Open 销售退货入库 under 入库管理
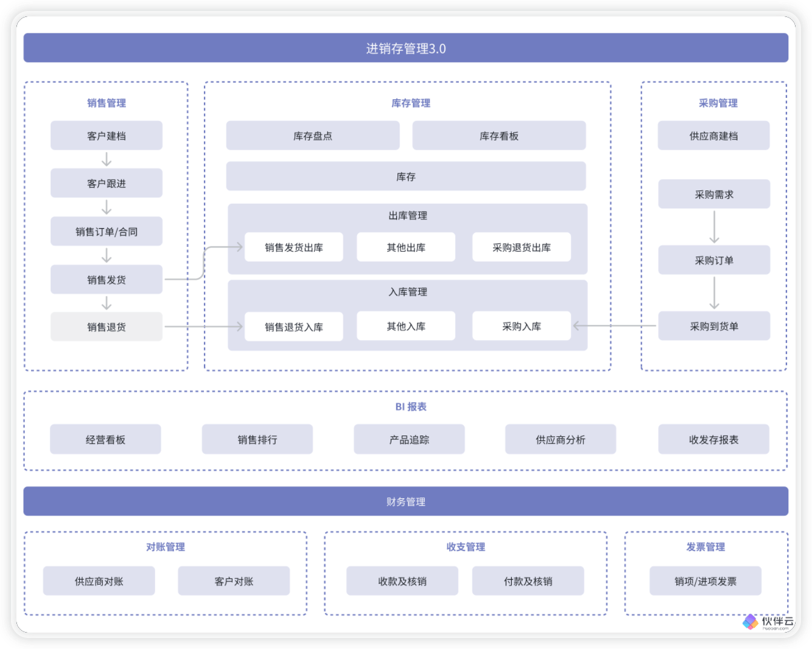This screenshot has width=812, height=649. [294, 327]
